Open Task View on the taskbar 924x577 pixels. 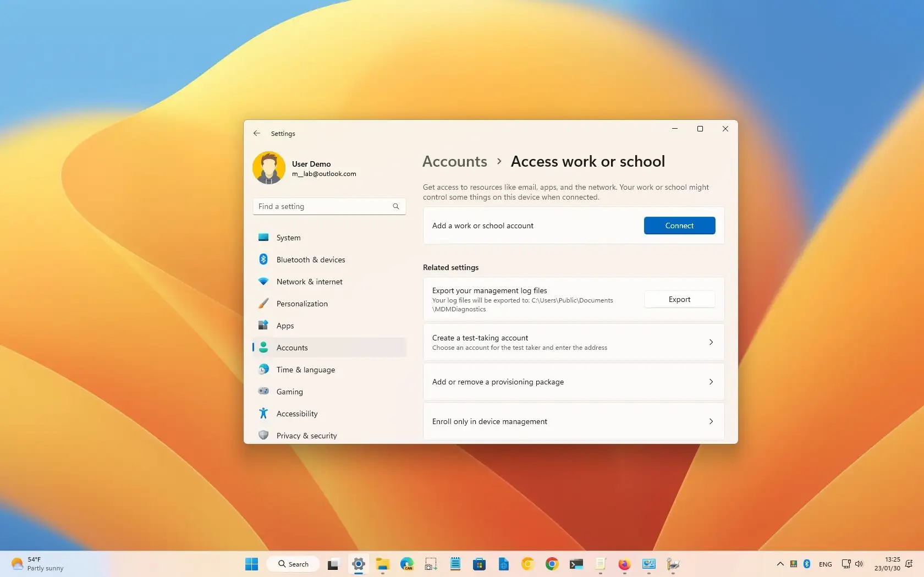point(333,564)
